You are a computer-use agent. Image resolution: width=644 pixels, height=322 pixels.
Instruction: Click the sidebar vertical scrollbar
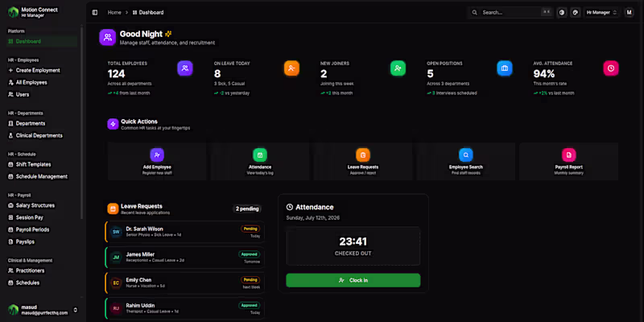click(82, 122)
